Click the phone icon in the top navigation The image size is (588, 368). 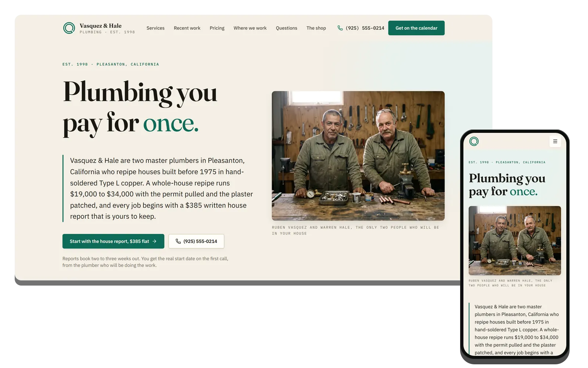(x=340, y=28)
